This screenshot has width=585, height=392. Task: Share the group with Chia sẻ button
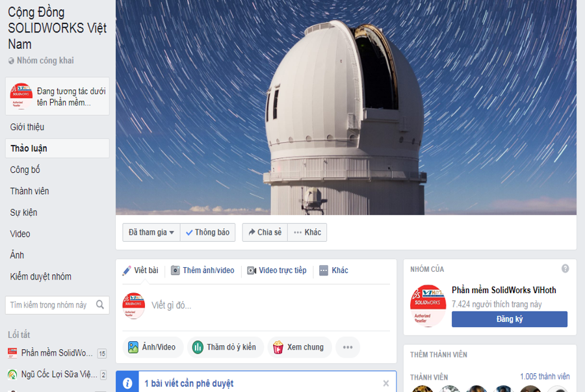[265, 232]
